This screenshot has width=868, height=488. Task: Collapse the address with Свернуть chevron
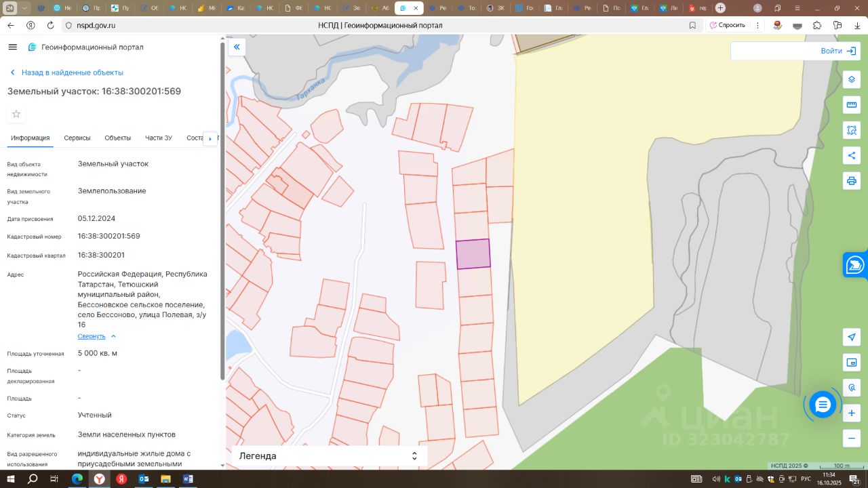[x=113, y=336]
